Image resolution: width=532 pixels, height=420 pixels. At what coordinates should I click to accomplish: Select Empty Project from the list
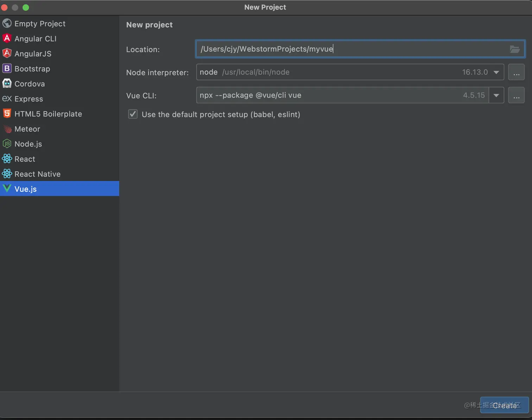click(x=40, y=24)
